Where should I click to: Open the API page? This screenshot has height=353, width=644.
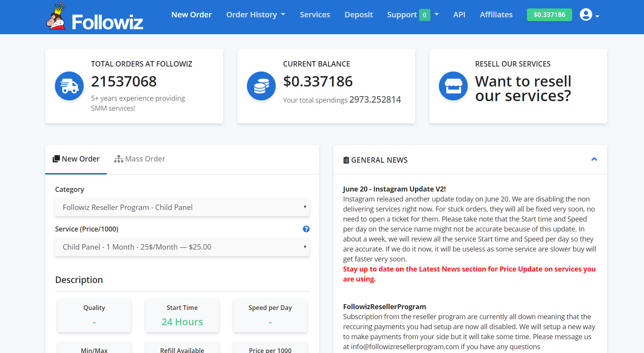(x=459, y=15)
